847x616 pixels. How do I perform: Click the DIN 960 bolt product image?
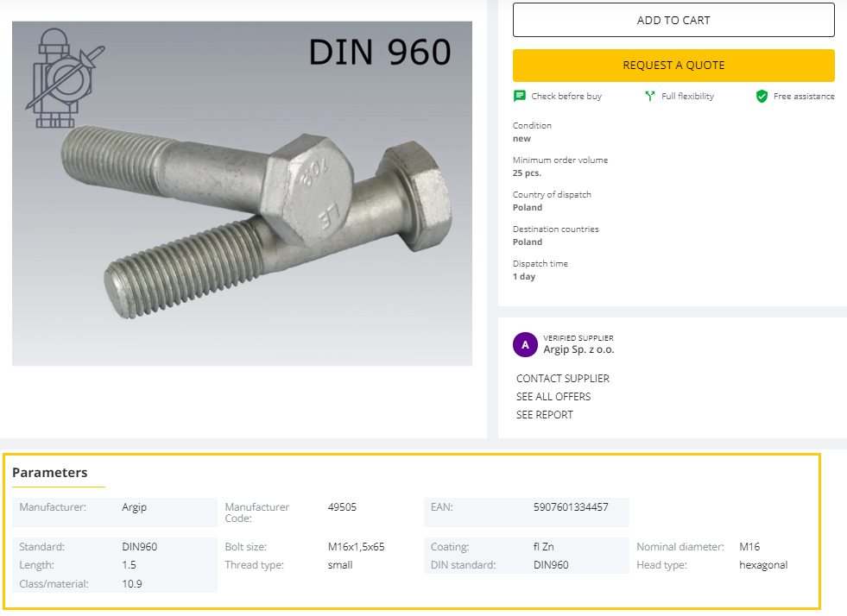tap(242, 193)
